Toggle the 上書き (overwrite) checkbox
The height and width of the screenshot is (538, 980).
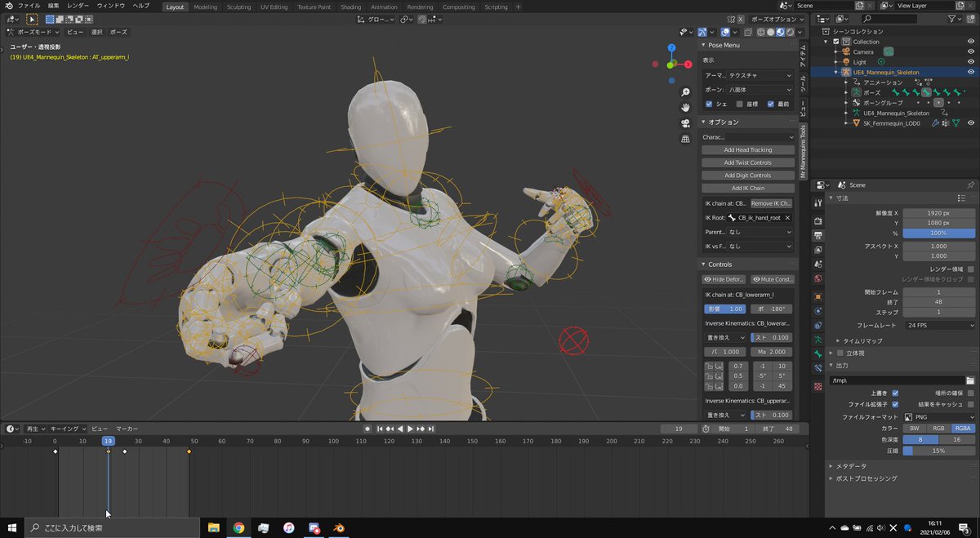[895, 393]
